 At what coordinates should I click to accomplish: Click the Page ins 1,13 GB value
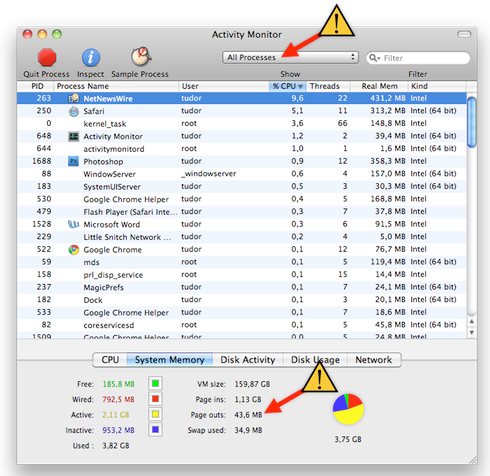point(248,399)
